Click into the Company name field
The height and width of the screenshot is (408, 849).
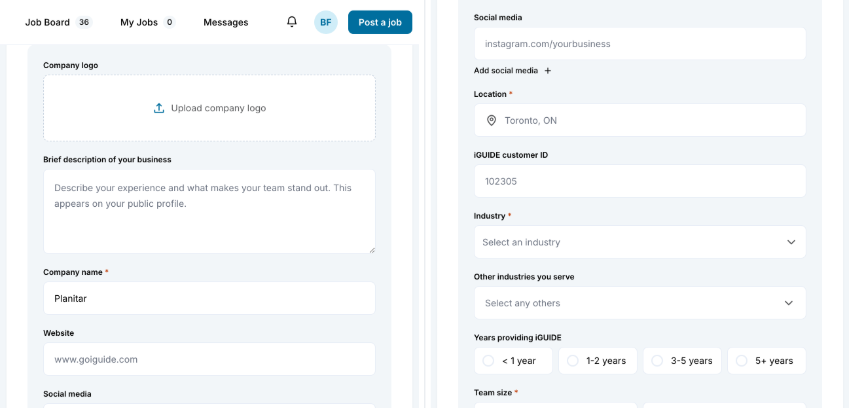[209, 298]
